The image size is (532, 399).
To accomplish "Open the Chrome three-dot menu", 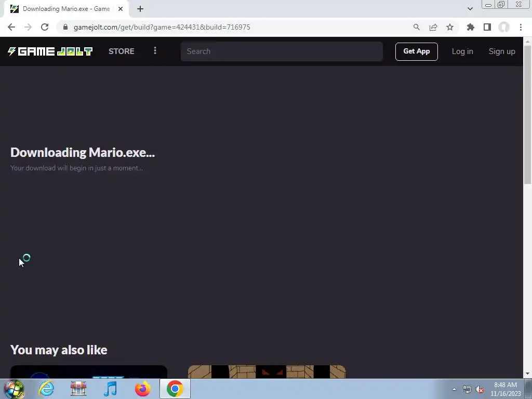I will click(521, 27).
